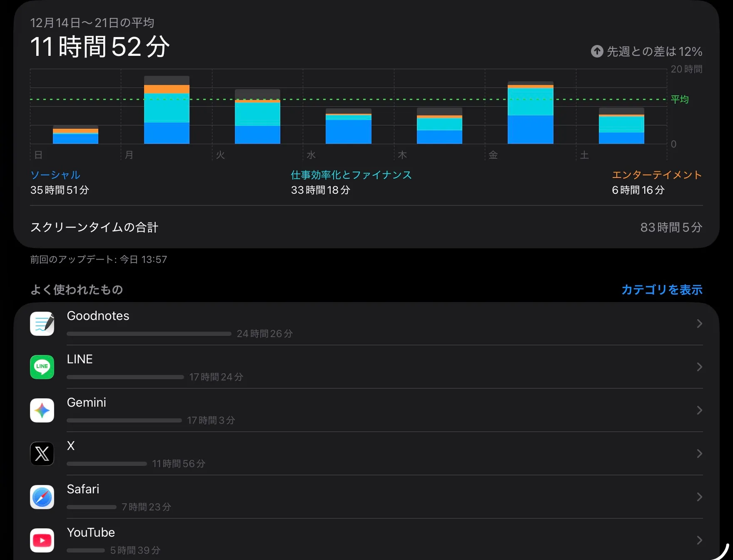Select the X app icon
The width and height of the screenshot is (733, 560).
pos(42,454)
